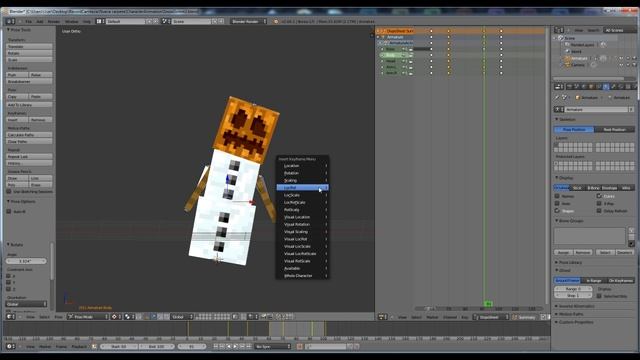Toggle the Axes display checkbox

[557, 203]
